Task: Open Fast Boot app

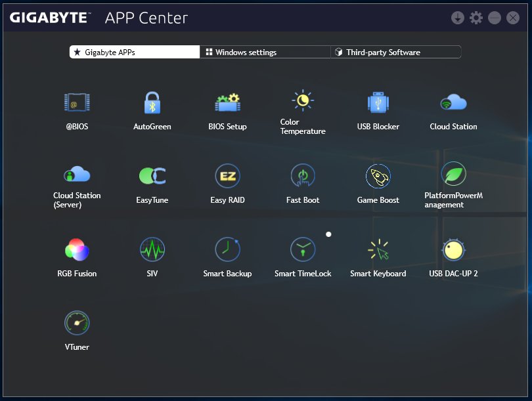Action: 303,176
